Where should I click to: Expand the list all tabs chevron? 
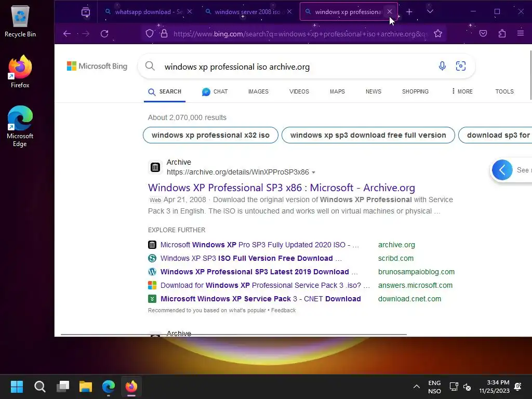[x=430, y=12]
